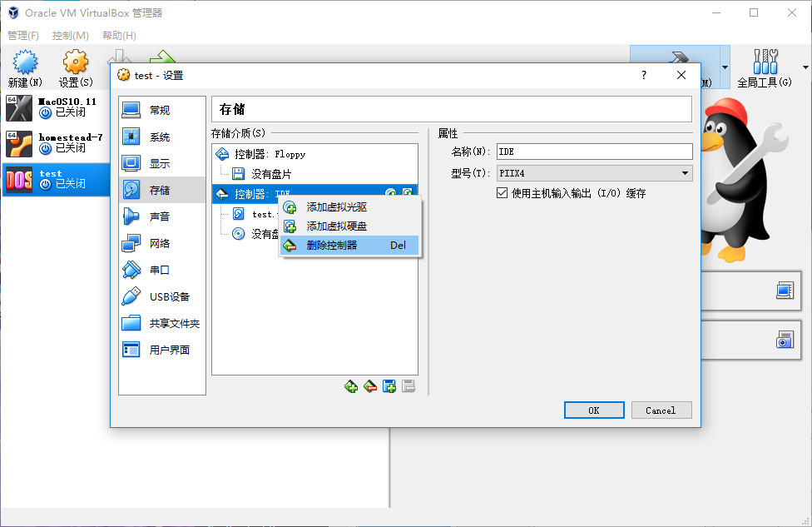Click the remove controller icon below the storage tree
Image resolution: width=812 pixels, height=527 pixels.
(370, 386)
